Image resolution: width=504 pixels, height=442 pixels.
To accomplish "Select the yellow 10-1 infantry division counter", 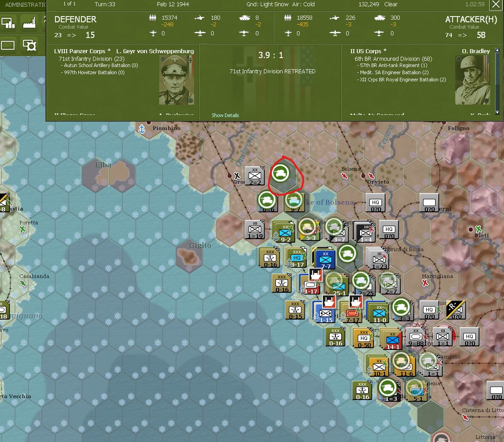I will pyautogui.click(x=379, y=367).
